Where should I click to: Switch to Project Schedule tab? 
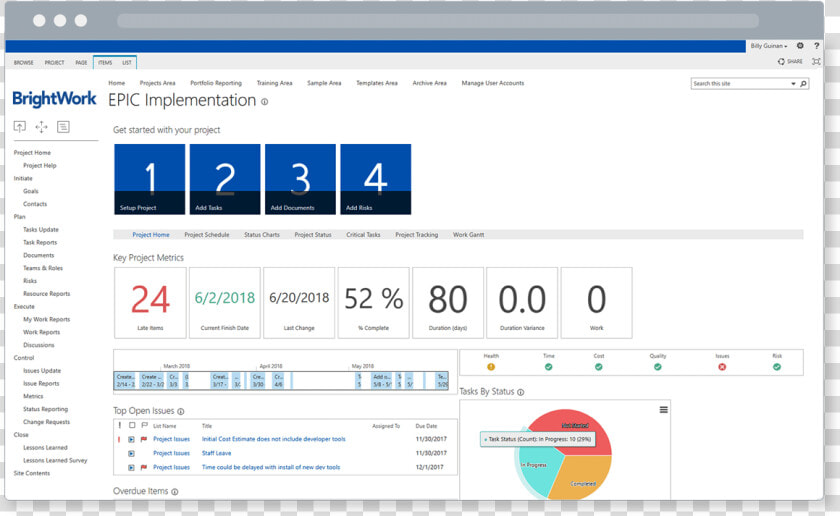coord(207,235)
